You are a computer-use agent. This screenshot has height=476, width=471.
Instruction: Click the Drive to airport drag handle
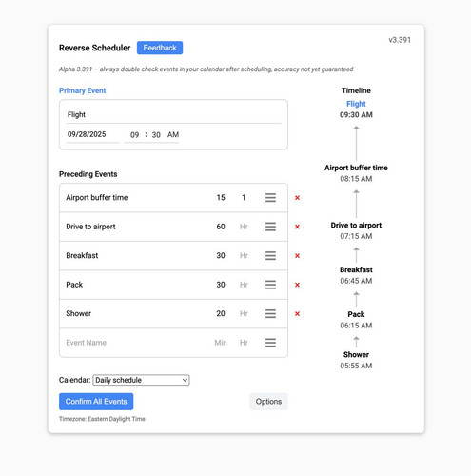270,227
